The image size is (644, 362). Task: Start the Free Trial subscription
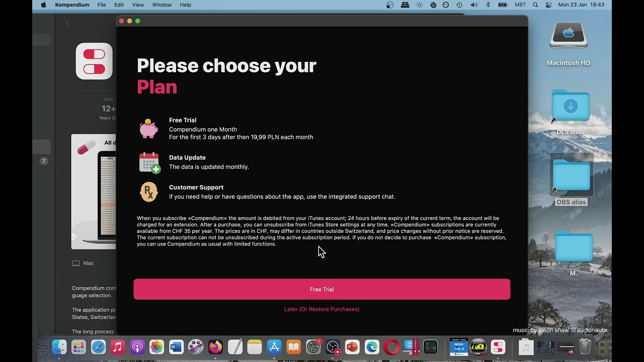321,289
